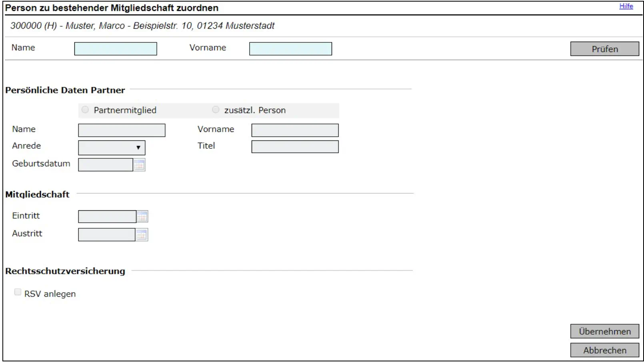Cancel with the Abbrechen button

click(604, 350)
